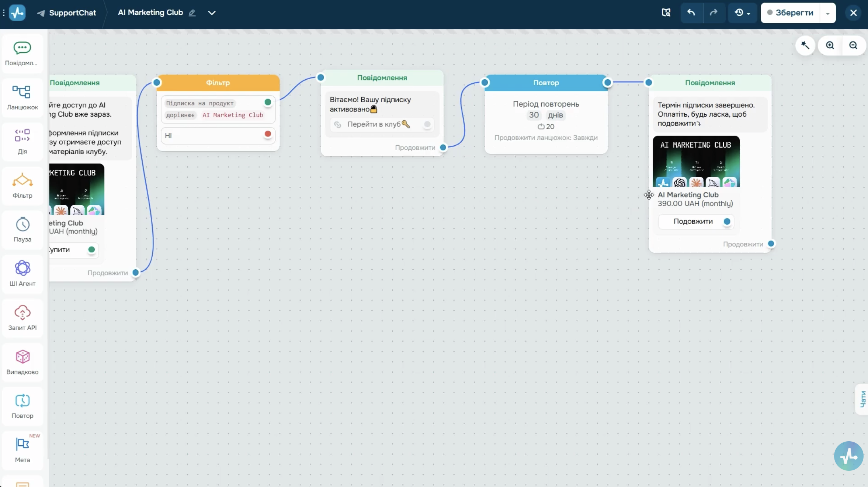Click the SendPulse logo icon
Screen dimensions: 868x487
(x=17, y=13)
